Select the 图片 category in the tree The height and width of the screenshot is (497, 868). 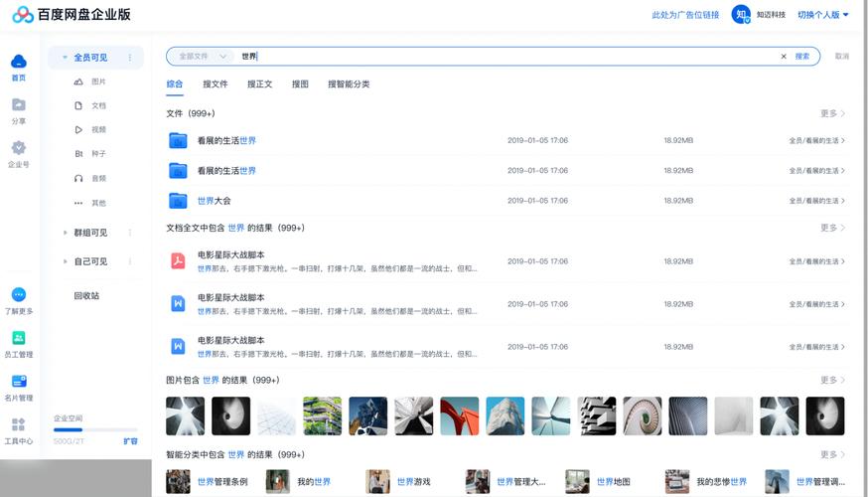89,82
